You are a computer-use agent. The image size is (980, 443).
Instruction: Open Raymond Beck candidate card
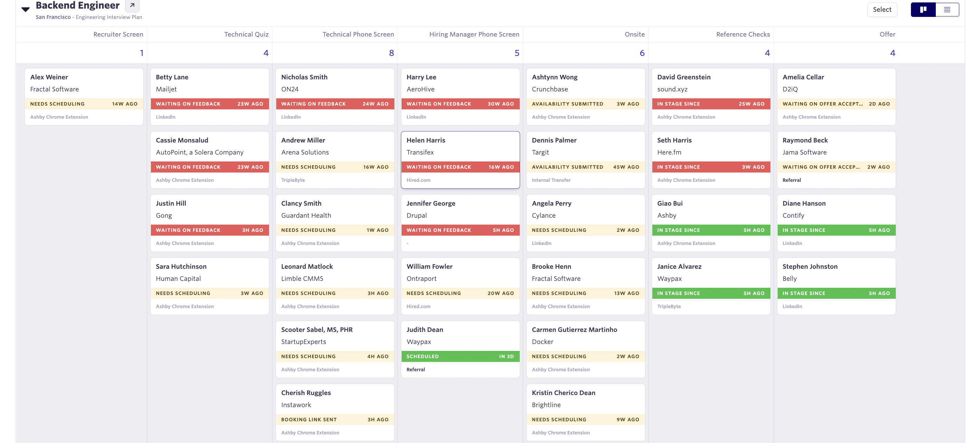[x=836, y=160]
